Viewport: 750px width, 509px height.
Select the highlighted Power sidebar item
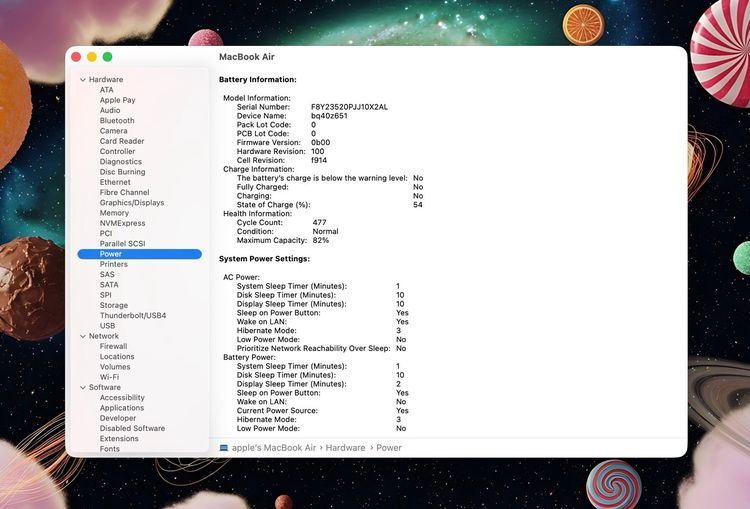point(140,254)
